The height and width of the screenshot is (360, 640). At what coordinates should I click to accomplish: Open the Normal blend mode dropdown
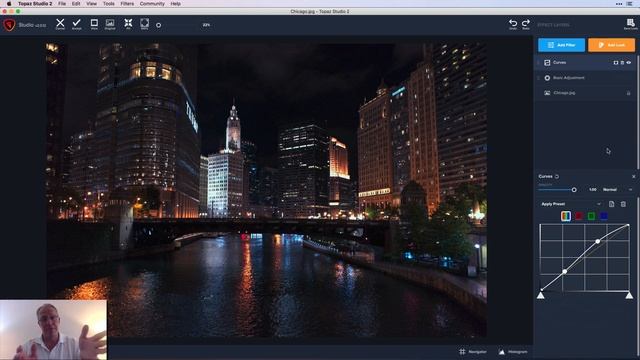pos(617,190)
